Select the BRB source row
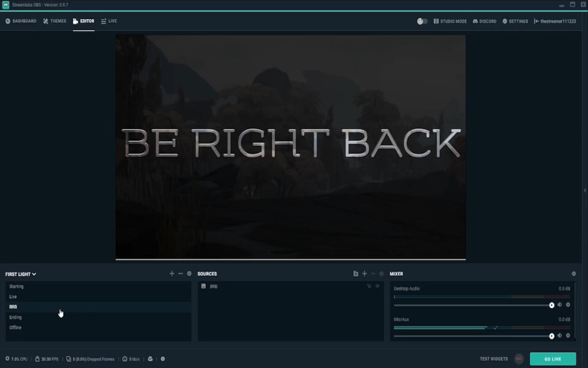 point(290,286)
